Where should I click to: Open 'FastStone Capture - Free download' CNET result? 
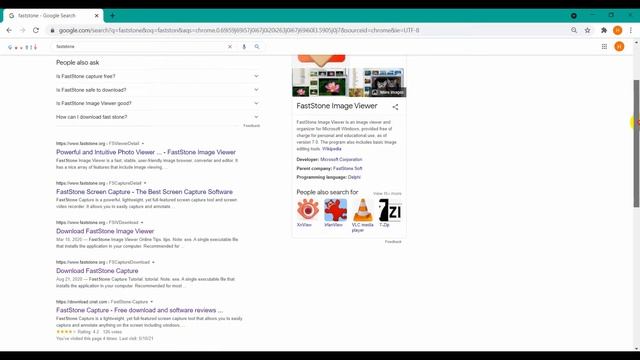(140, 310)
